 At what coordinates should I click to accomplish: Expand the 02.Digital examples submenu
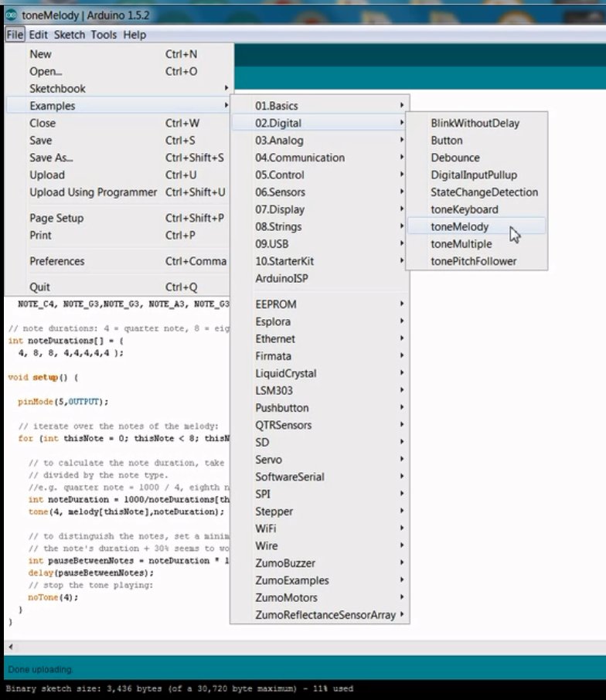(320, 123)
